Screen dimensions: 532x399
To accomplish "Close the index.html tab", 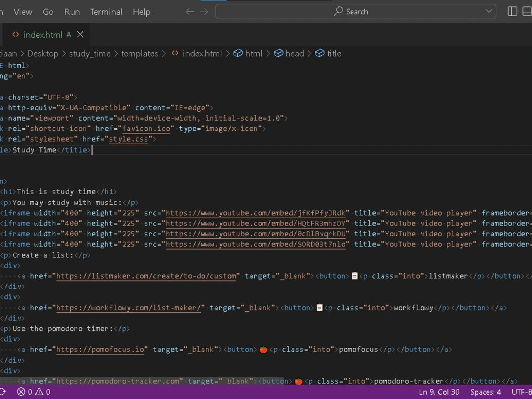I will (x=80, y=35).
